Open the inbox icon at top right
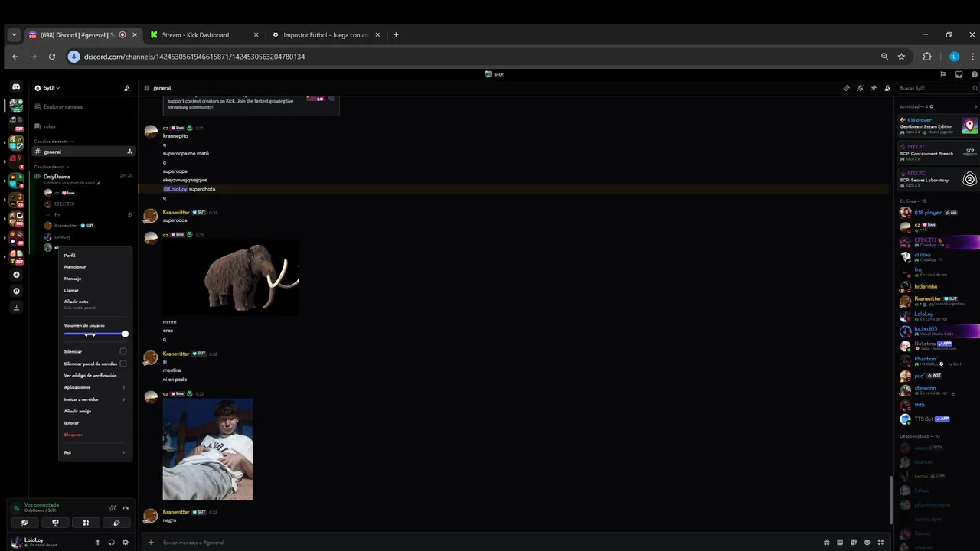Image resolution: width=980 pixels, height=551 pixels. point(959,74)
